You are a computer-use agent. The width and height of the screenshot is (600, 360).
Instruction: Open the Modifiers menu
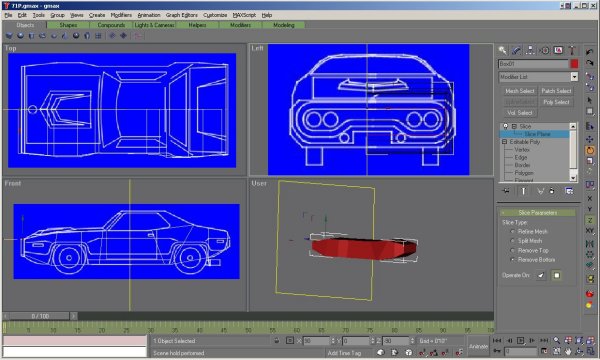121,15
